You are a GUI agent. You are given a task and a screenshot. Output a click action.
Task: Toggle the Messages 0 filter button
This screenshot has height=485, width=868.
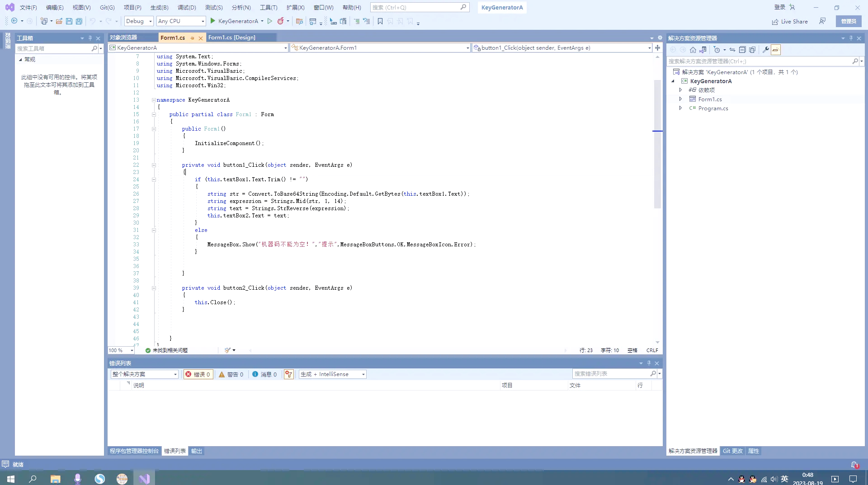[x=264, y=374]
